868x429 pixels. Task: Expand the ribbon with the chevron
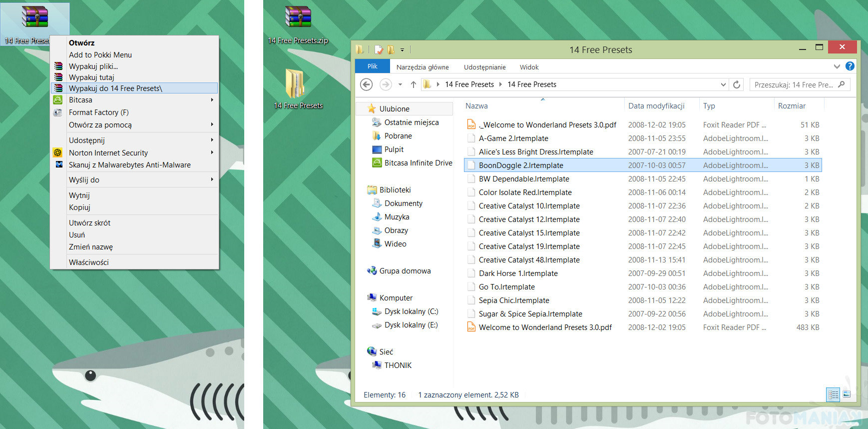pyautogui.click(x=837, y=66)
